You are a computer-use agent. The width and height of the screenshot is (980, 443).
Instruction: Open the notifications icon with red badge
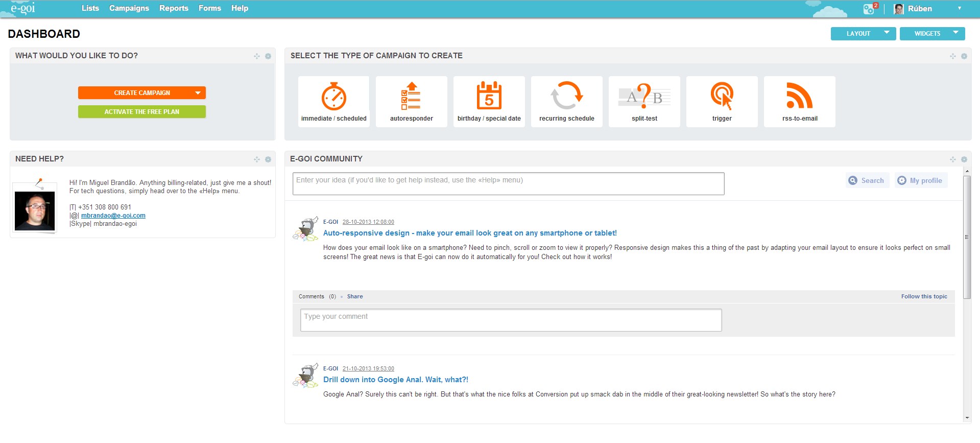click(869, 9)
